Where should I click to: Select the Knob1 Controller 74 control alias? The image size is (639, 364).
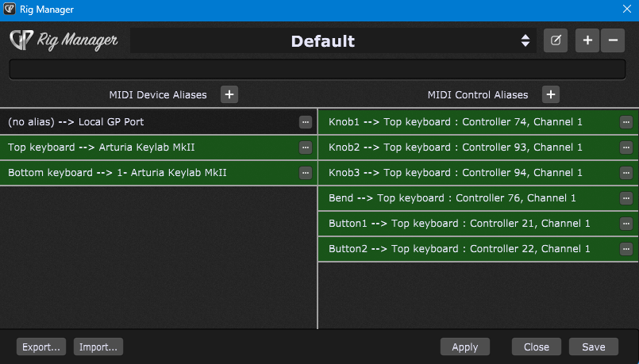point(478,122)
